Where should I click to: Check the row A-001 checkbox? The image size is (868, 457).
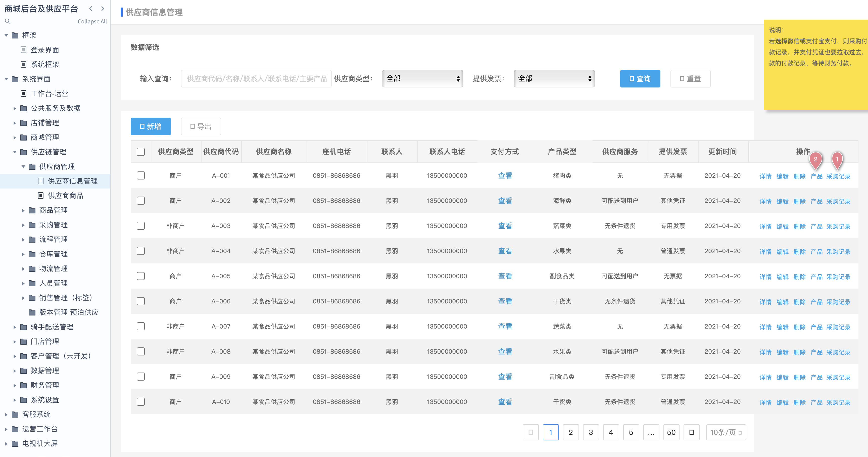(x=141, y=176)
